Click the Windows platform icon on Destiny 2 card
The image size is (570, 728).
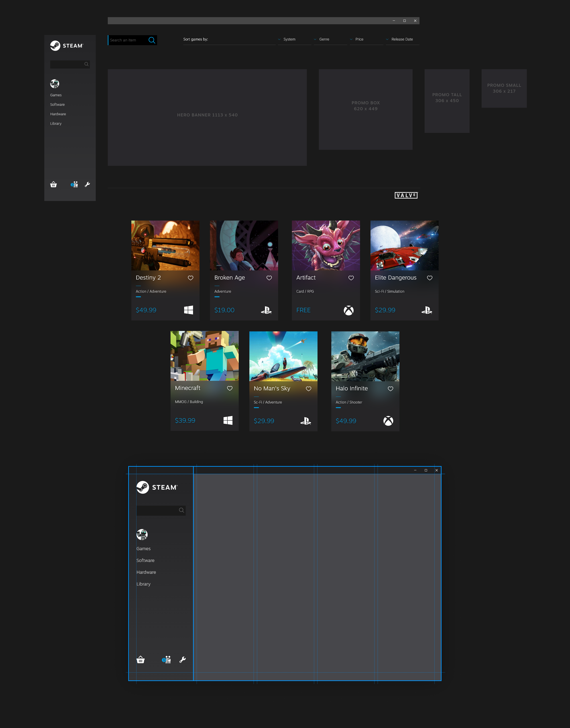click(189, 310)
